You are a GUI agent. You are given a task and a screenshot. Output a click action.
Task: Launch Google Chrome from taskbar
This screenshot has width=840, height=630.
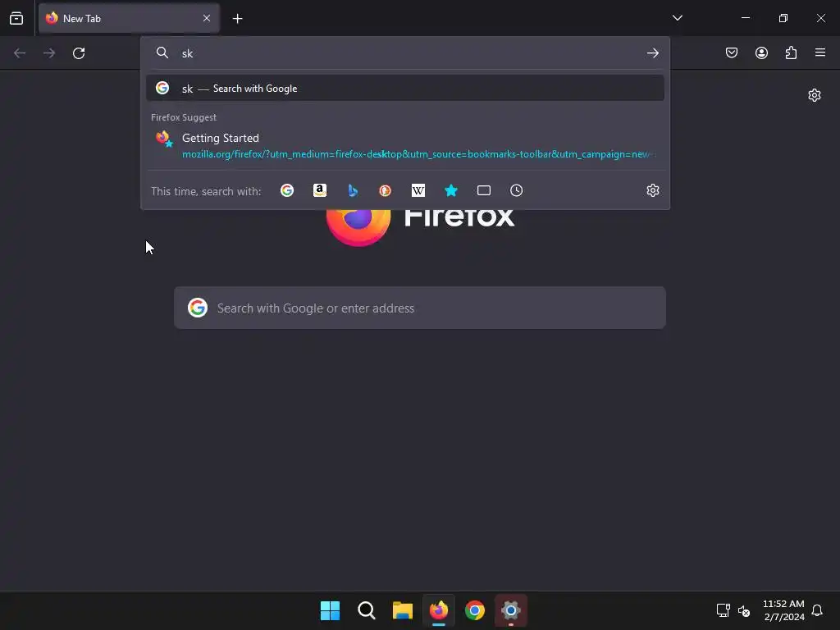pos(475,610)
